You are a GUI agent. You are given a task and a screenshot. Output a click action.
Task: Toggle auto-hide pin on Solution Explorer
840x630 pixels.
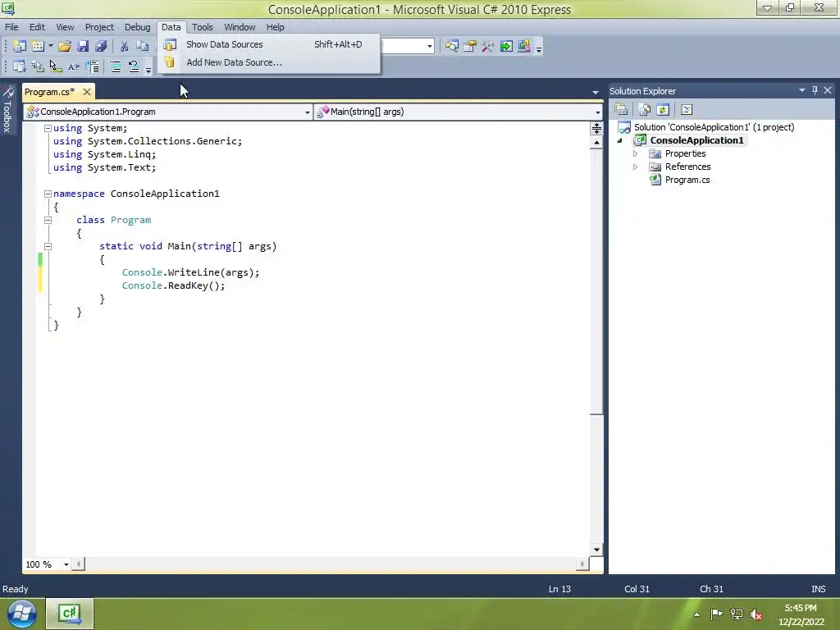(815, 90)
